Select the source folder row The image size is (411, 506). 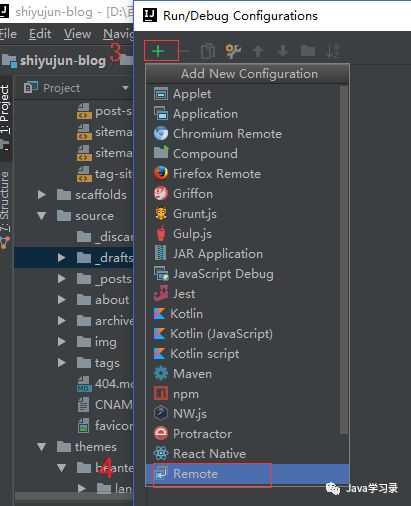tap(73, 216)
